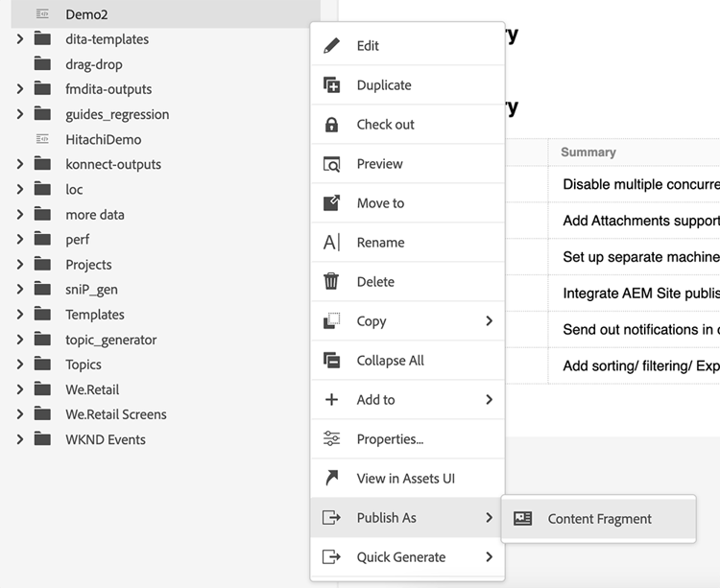Click the pencil Edit icon
720x588 pixels.
pos(332,46)
